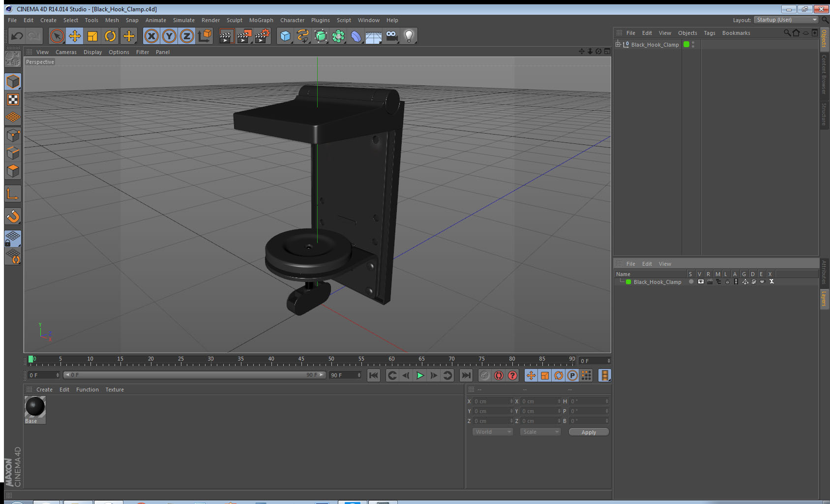This screenshot has width=830, height=504.
Task: Toggle position keyframe recording
Action: (531, 375)
